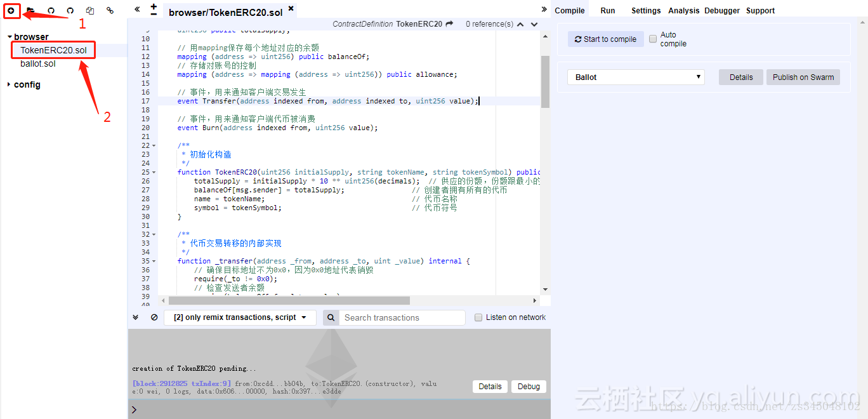Clear the console with the ban icon
The height and width of the screenshot is (419, 868).
154,317
